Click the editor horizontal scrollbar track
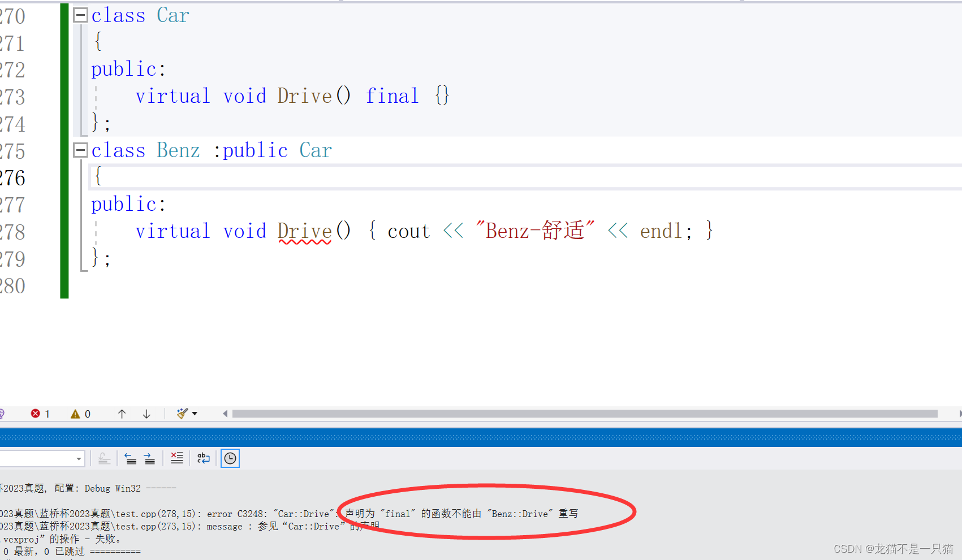Viewport: 962px width, 560px height. (585, 414)
